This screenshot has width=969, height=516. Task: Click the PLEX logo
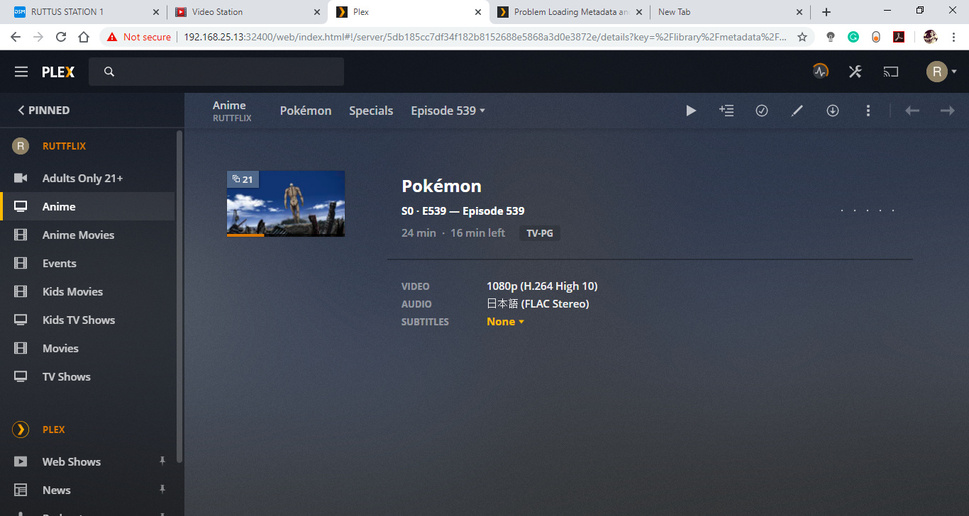58,72
